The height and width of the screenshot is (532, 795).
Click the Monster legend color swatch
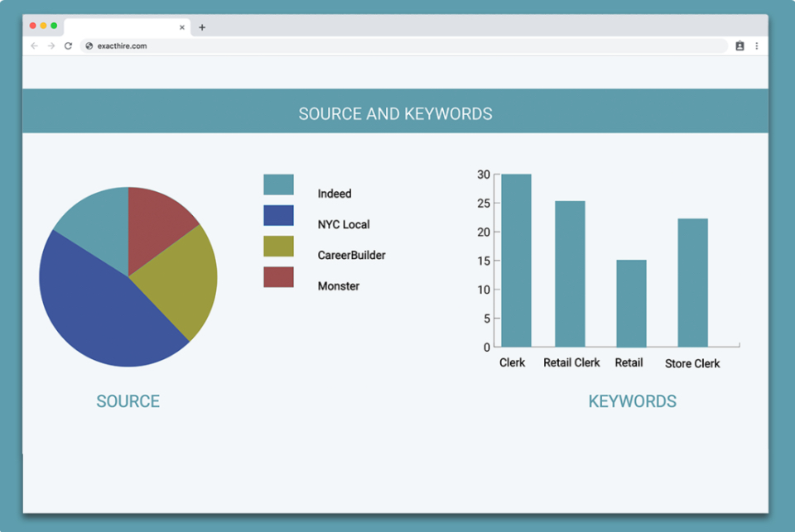click(x=278, y=277)
